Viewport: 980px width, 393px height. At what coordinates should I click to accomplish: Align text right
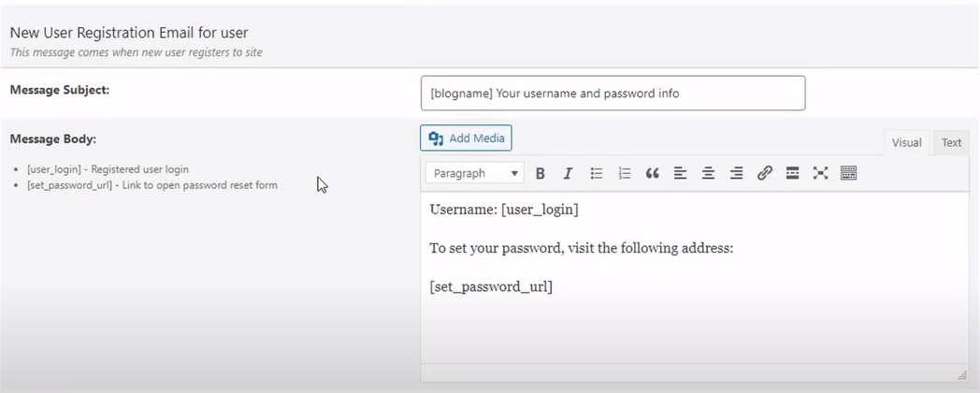736,173
